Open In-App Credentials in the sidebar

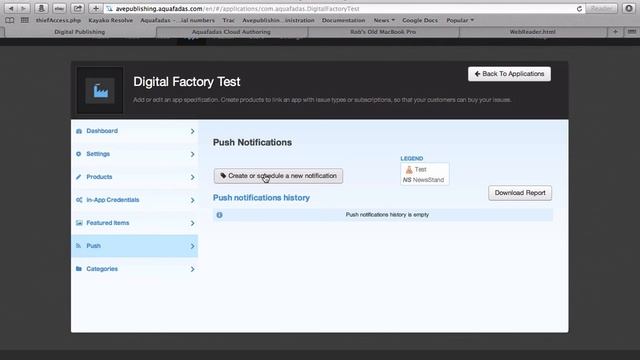pos(134,200)
